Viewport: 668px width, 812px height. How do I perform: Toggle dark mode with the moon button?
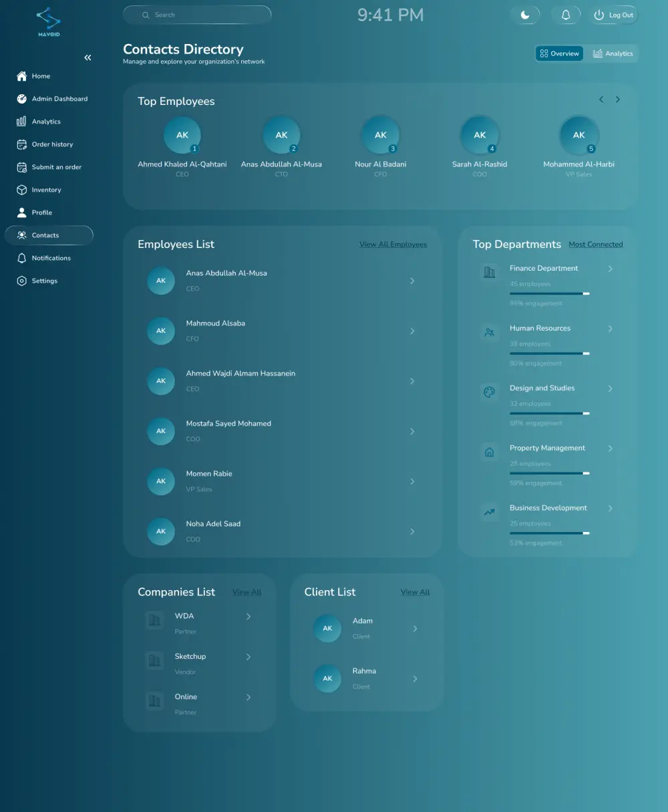point(526,14)
